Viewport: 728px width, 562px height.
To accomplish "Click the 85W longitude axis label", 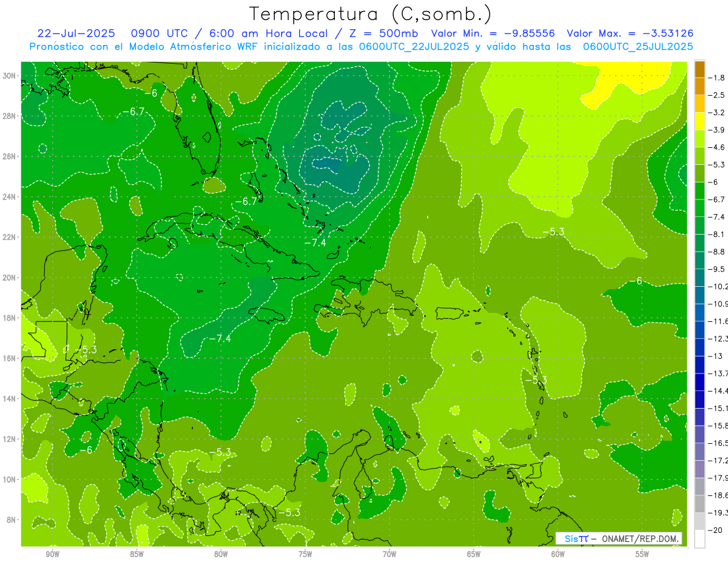I will point(136,554).
